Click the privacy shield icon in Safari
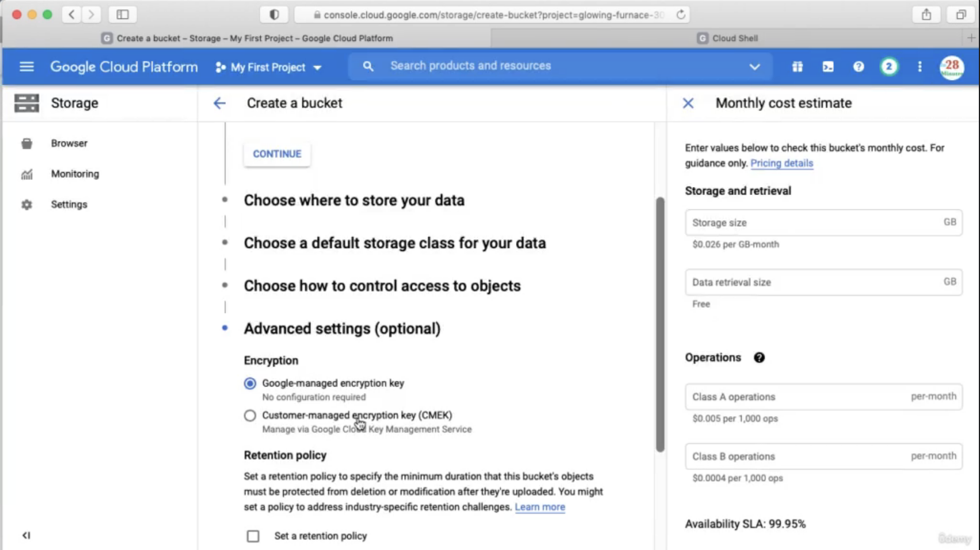 click(x=274, y=14)
